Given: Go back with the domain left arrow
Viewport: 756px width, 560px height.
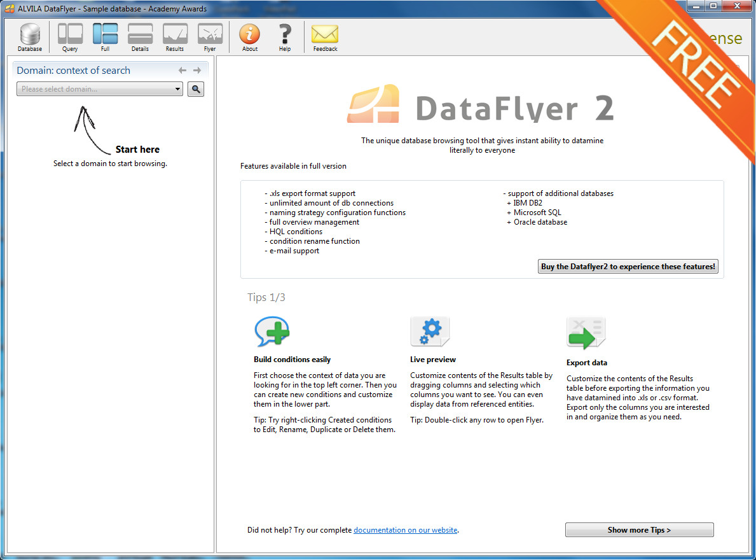Looking at the screenshot, I should 182,71.
